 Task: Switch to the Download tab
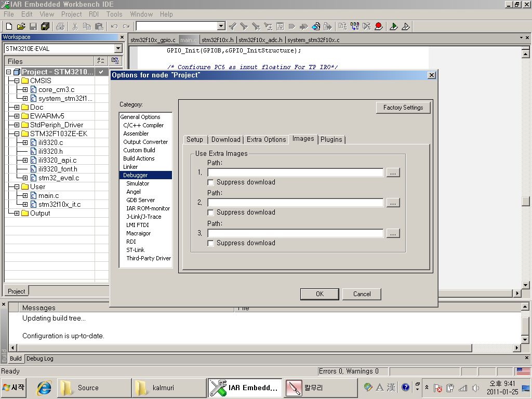click(225, 139)
